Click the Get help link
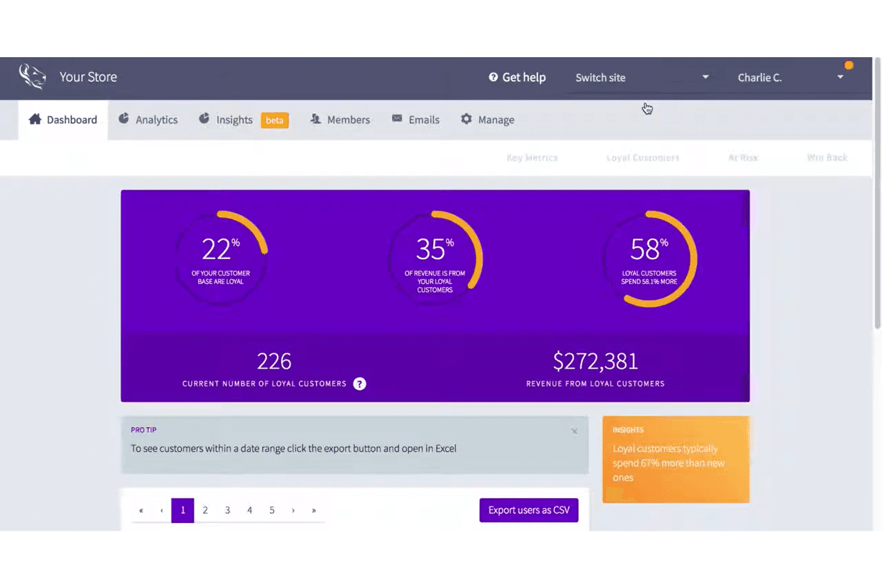Image resolution: width=882 pixels, height=588 pixels. [517, 77]
